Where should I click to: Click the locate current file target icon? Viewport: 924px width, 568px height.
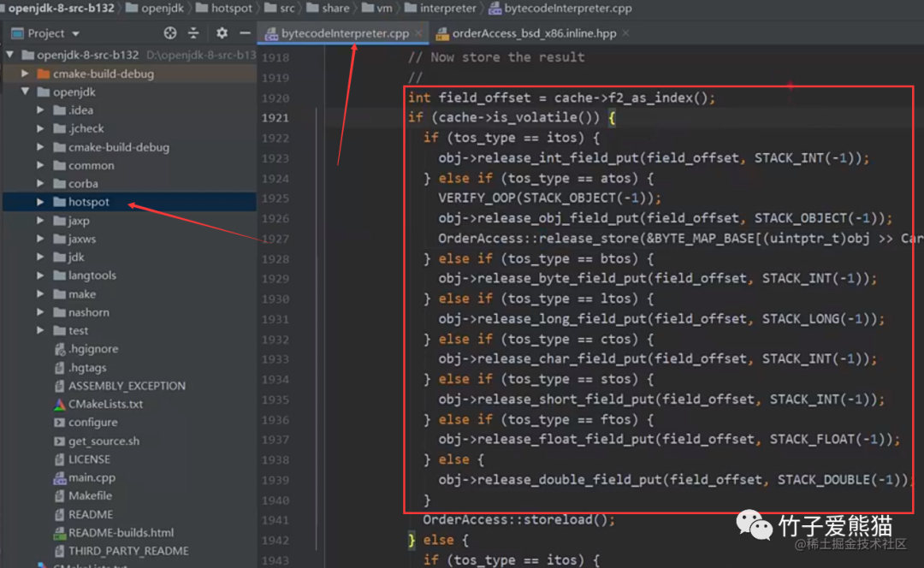(x=169, y=33)
